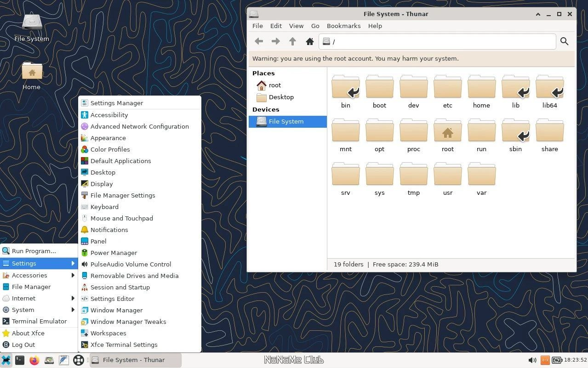
Task: Click the File System - Thunar taskbar button
Action: (x=135, y=360)
